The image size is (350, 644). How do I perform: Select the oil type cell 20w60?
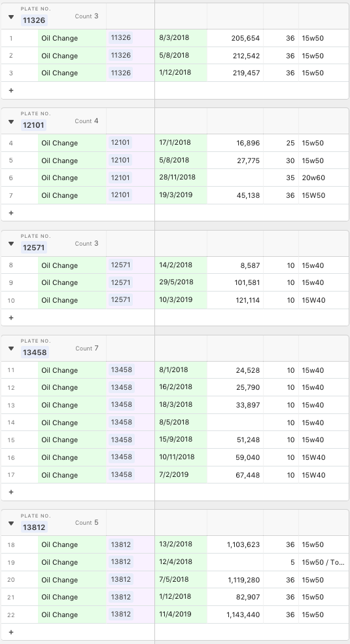click(323, 178)
